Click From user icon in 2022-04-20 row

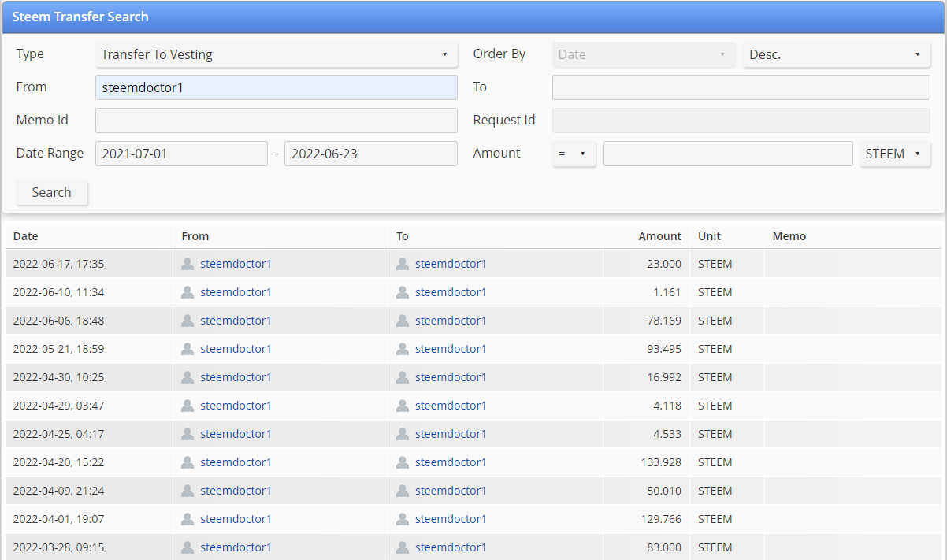point(188,462)
